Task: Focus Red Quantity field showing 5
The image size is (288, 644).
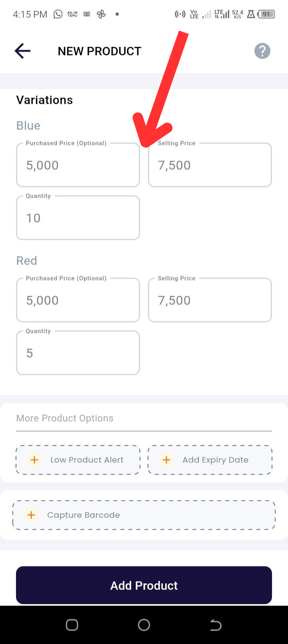Action: click(78, 353)
